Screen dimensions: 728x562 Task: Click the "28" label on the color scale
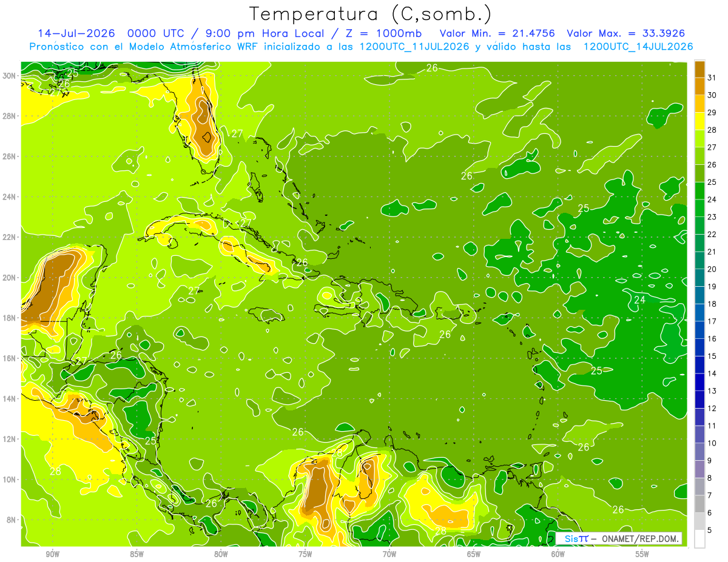712,130
